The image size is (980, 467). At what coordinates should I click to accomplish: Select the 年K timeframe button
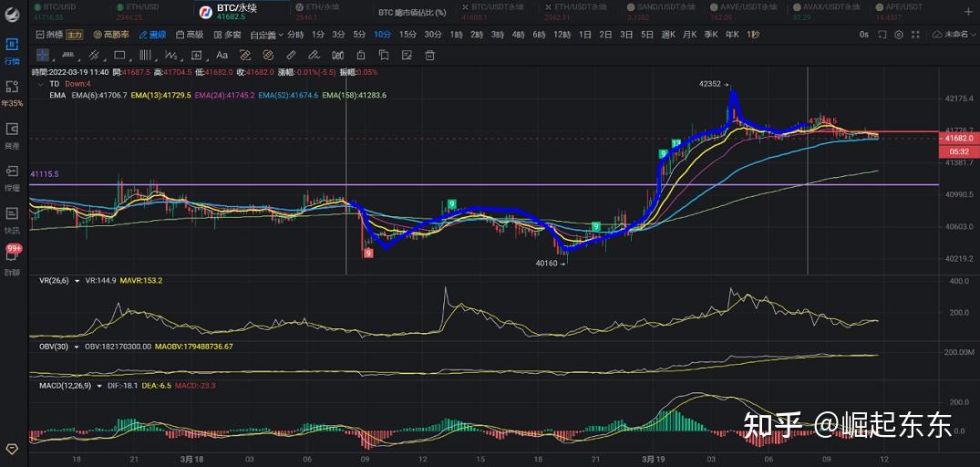click(731, 35)
